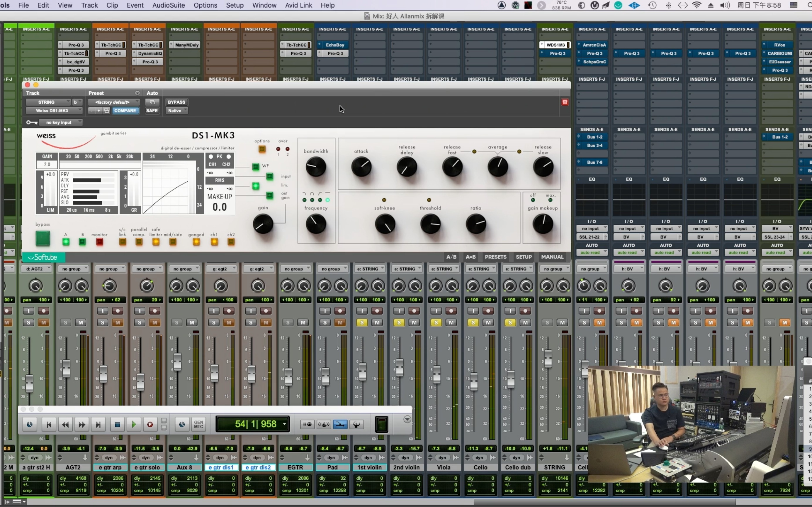Toggle the parallel comp. button
This screenshot has width=812, height=507.
coord(139,242)
